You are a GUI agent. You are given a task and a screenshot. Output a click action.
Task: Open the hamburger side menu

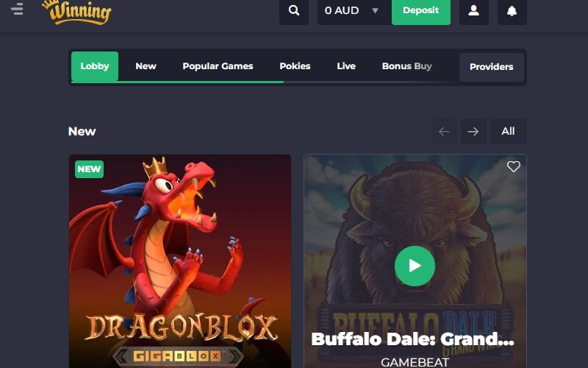(17, 9)
